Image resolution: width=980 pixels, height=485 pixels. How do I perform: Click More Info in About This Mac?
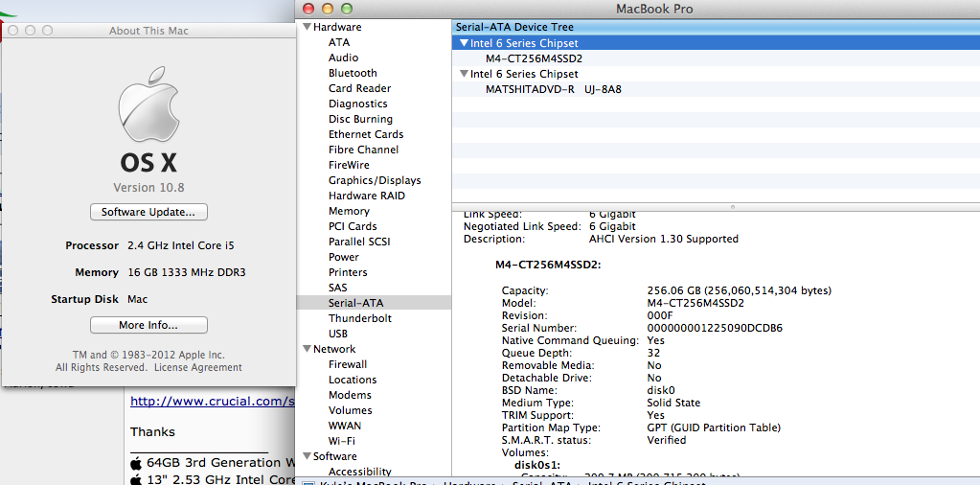148,325
